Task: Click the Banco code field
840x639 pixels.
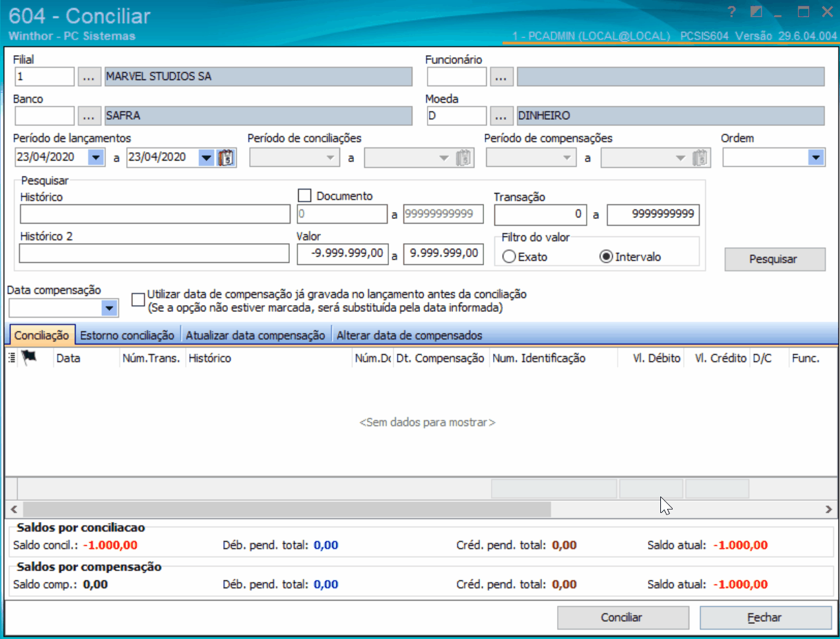Action: coord(44,116)
